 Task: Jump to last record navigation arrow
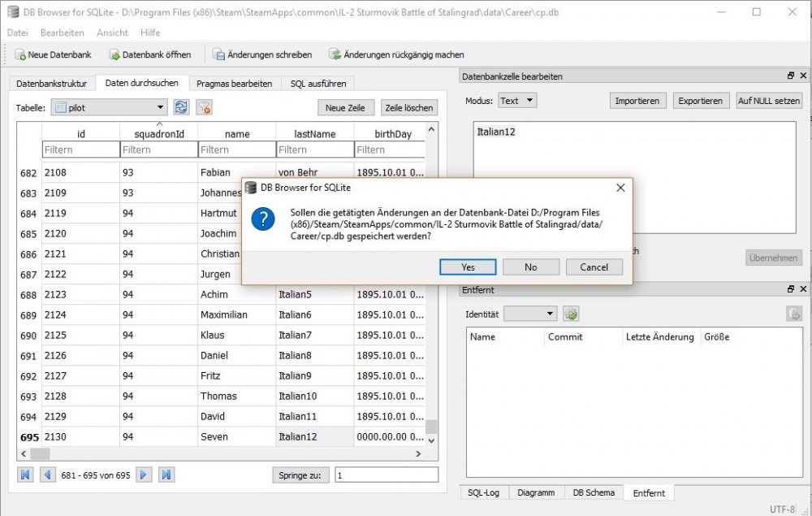click(166, 475)
